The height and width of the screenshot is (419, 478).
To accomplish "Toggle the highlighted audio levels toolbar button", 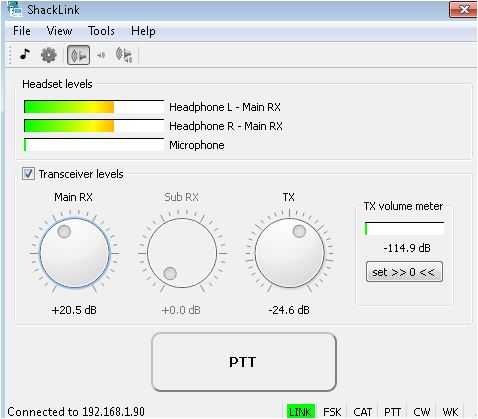I will [x=79, y=55].
